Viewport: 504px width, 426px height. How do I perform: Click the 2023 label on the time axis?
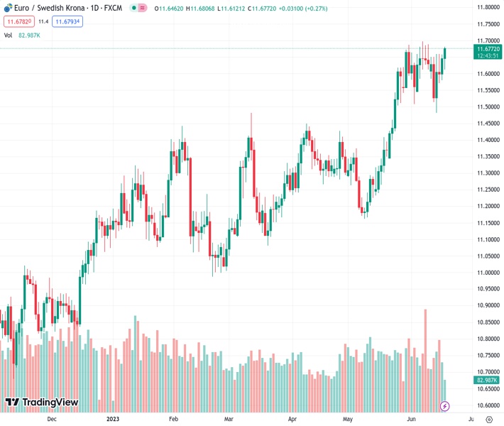113,419
